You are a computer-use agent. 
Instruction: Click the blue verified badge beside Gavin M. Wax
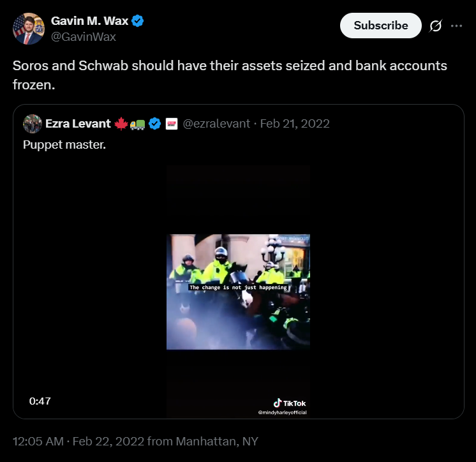pyautogui.click(x=138, y=21)
